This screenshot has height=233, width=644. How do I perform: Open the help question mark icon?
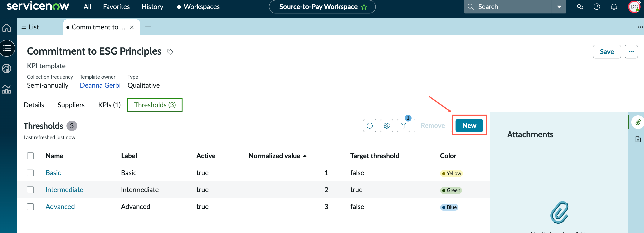597,7
